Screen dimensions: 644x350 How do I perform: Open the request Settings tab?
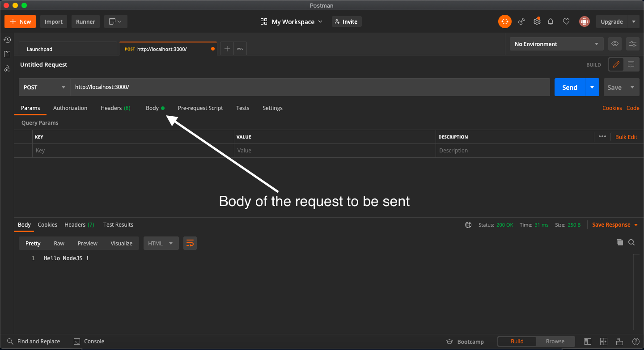(272, 108)
